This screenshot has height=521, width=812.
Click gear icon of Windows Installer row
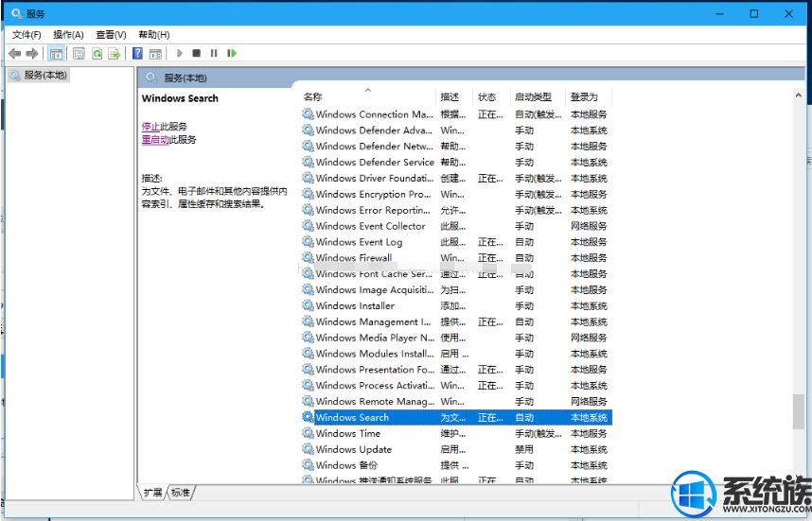(x=309, y=305)
